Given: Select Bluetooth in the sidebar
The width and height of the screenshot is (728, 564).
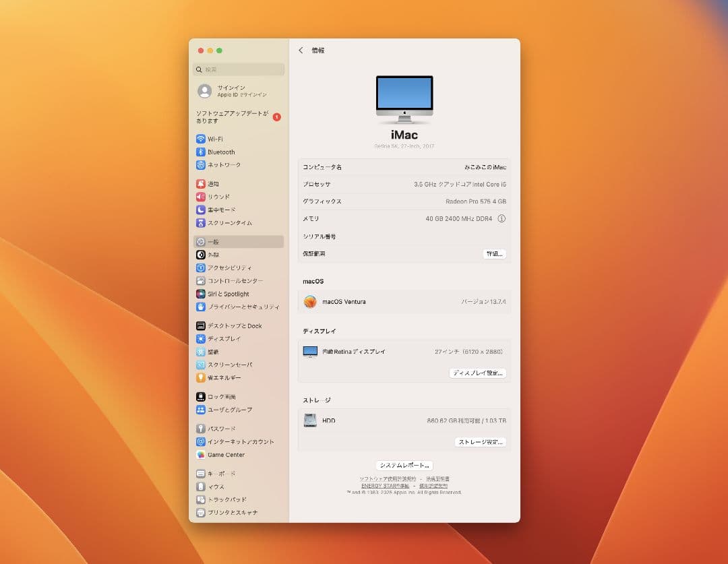Looking at the screenshot, I should click(220, 152).
